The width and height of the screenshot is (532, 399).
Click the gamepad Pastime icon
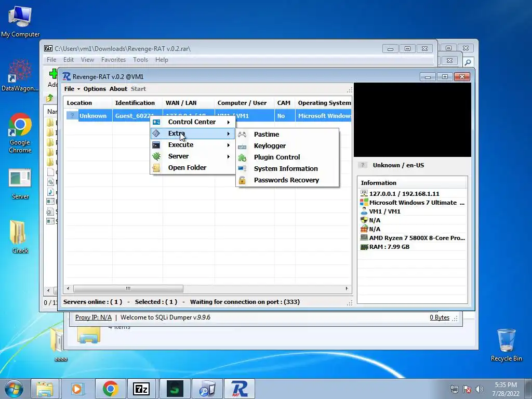coord(242,135)
